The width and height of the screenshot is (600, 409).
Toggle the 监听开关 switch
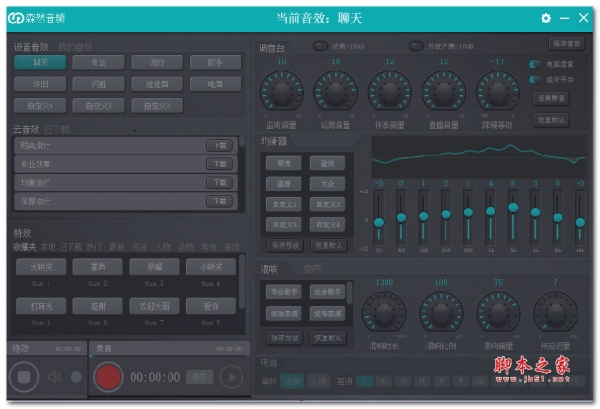click(x=535, y=80)
